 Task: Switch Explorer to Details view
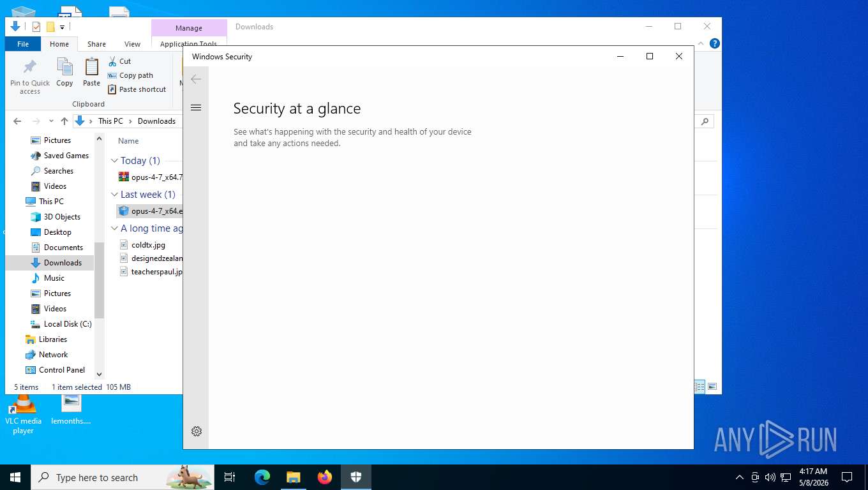700,387
